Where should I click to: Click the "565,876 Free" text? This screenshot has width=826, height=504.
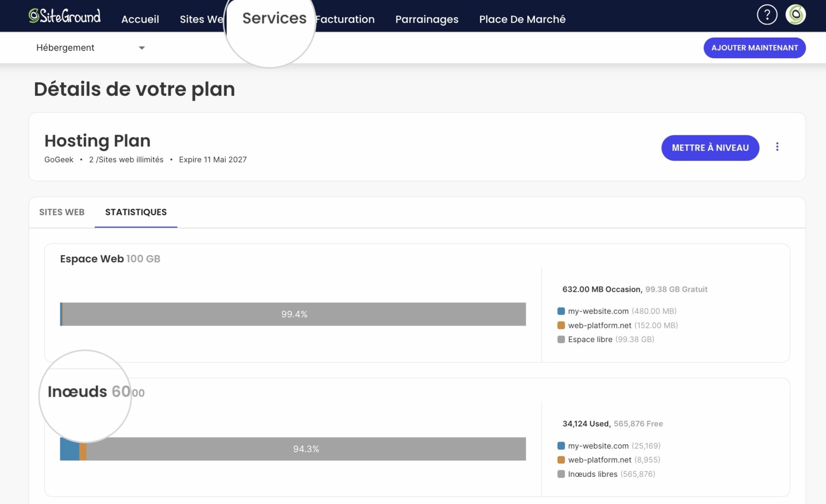(x=638, y=424)
